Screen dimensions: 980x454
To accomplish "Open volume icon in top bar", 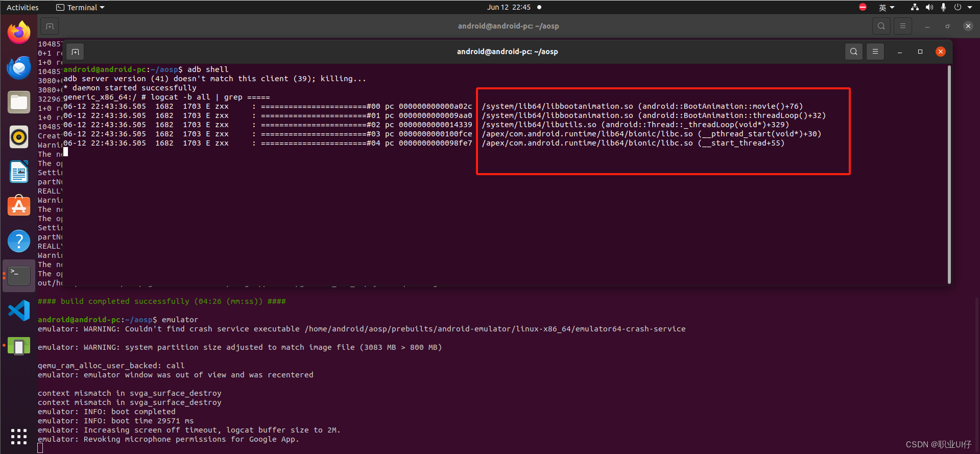I will click(929, 7).
